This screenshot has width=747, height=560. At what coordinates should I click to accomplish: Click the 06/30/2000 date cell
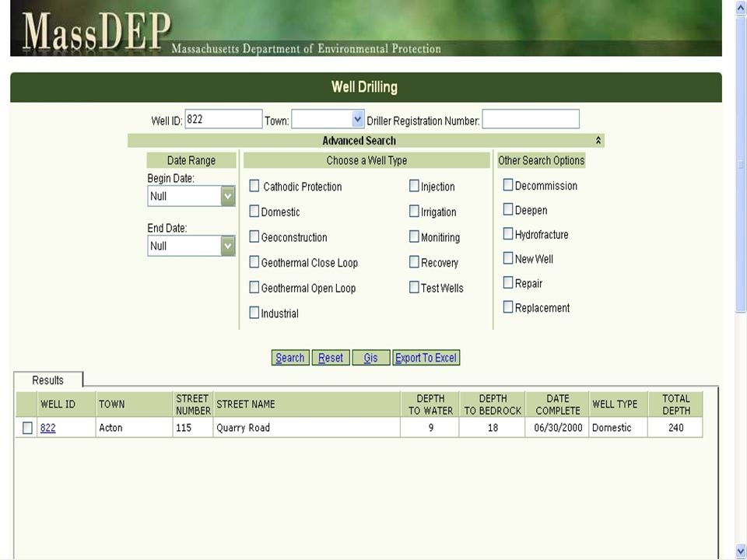557,428
